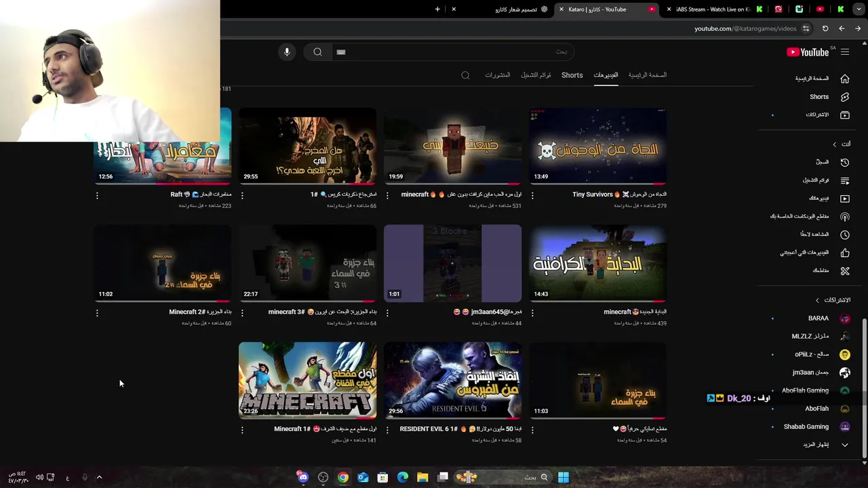Switch to the Kataro logo design browser tab
The width and height of the screenshot is (868, 488).
point(515,9)
